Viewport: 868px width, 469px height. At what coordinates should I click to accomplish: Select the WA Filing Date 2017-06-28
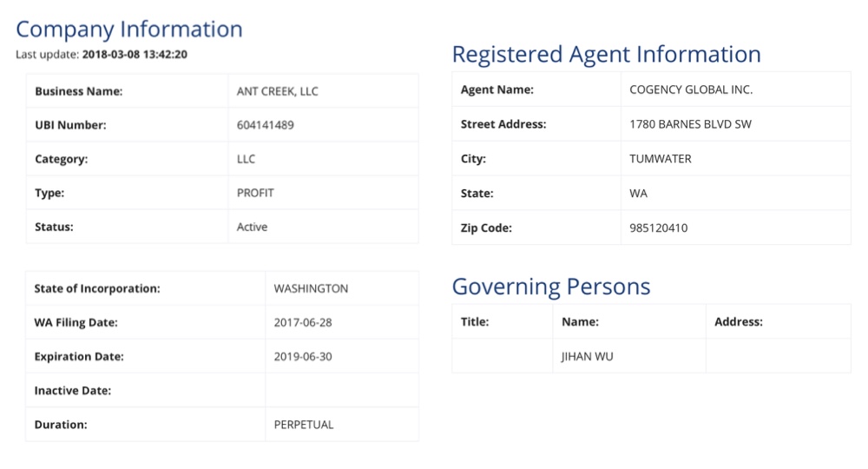pyautogui.click(x=303, y=322)
